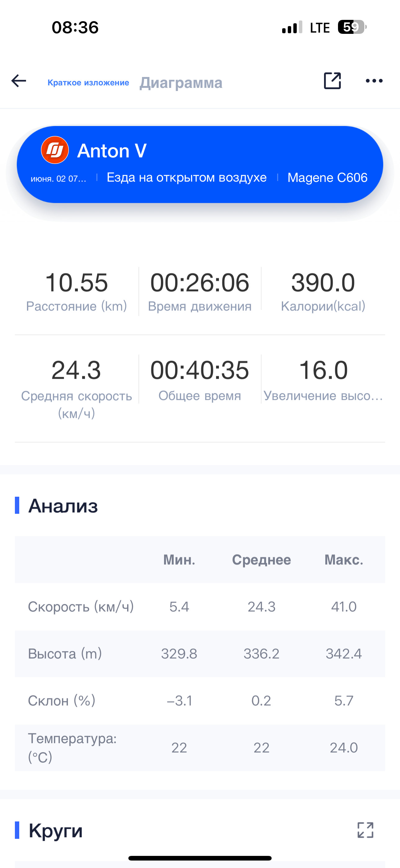Tap the 00:26:06 moving time value
Viewport: 400px width, 868px height.
[x=200, y=283]
